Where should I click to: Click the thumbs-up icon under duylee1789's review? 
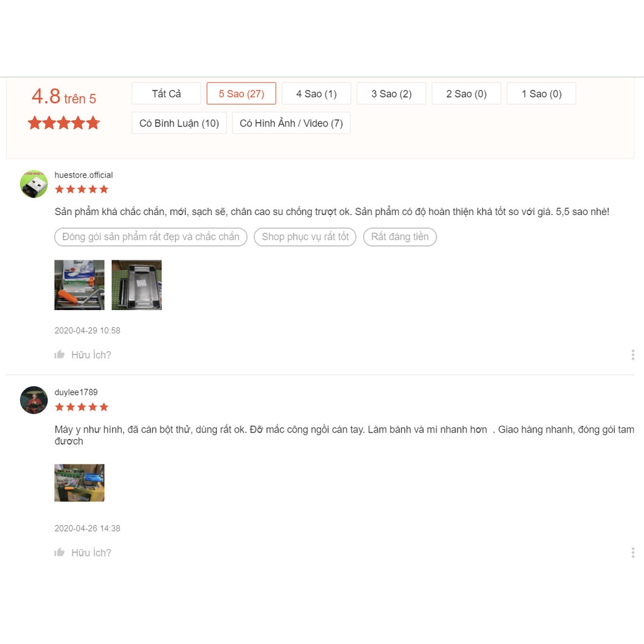pos(60,552)
